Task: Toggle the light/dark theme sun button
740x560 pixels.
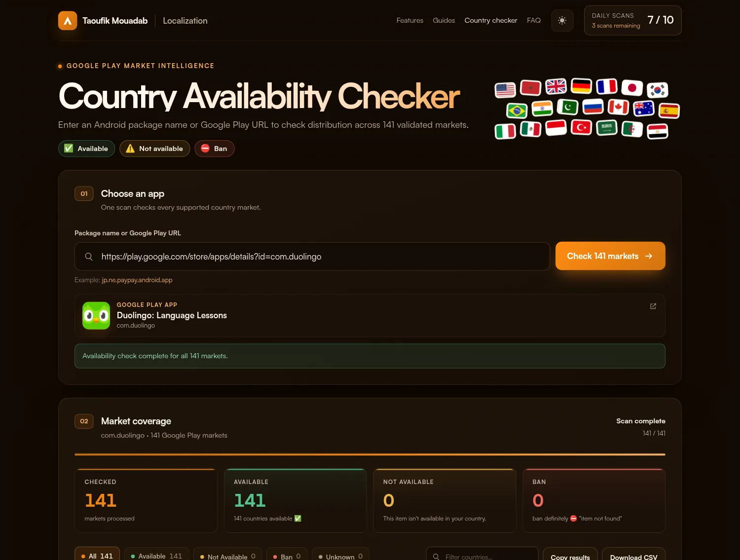Action: (x=562, y=21)
